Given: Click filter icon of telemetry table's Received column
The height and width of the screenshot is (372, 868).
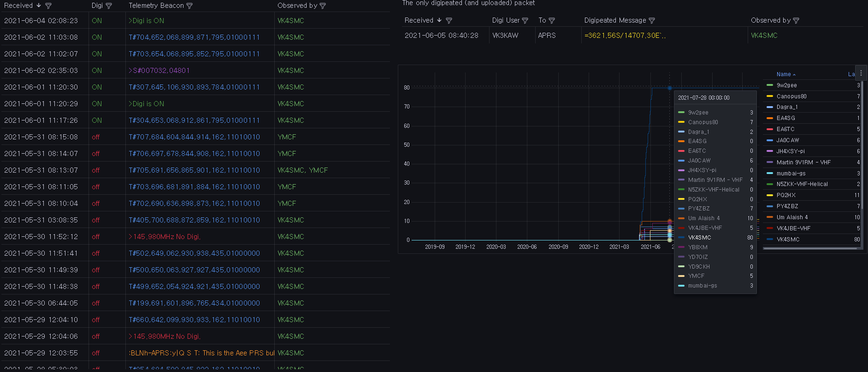Looking at the screenshot, I should click(x=48, y=6).
